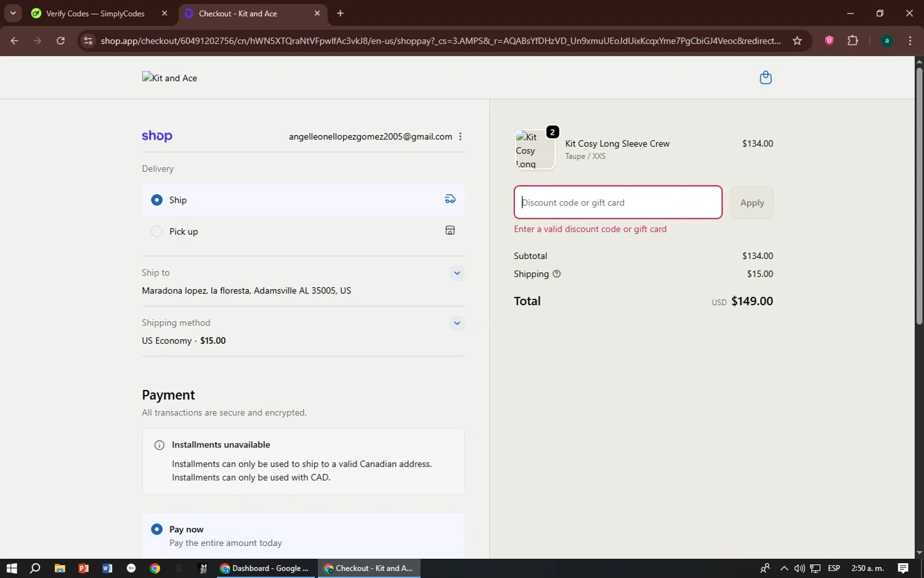The width and height of the screenshot is (924, 578).
Task: Click the Kit Cosy Long Sleeve Crew thumbnail
Action: (535, 150)
